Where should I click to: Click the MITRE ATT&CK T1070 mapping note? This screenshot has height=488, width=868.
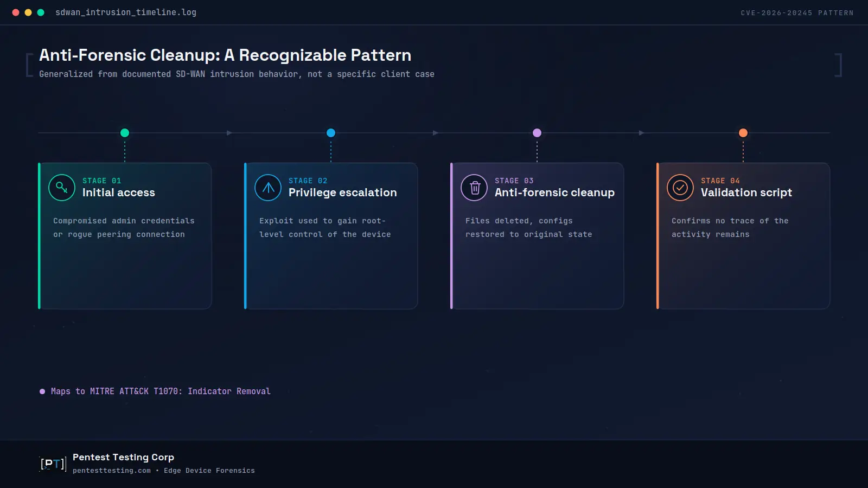161,391
